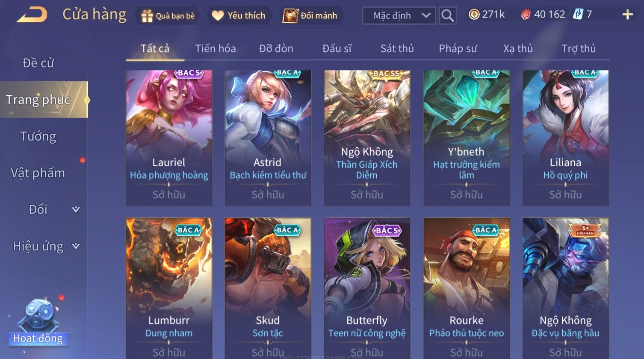Go to Vật phẩm in sidebar

(38, 173)
